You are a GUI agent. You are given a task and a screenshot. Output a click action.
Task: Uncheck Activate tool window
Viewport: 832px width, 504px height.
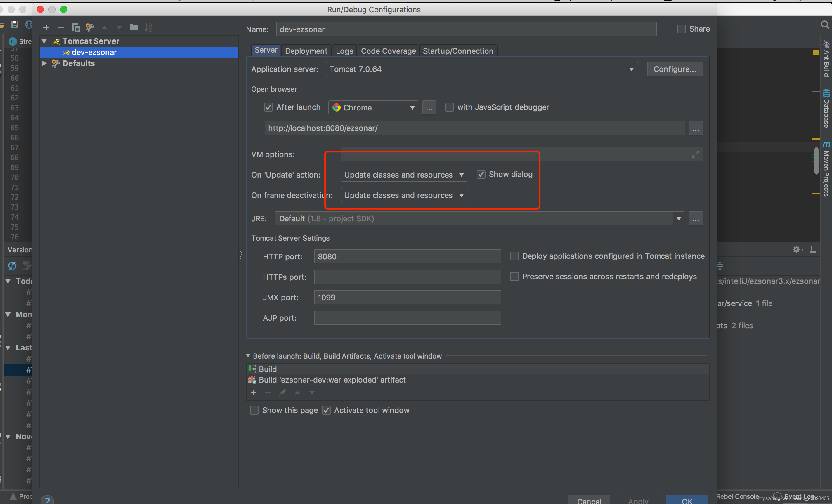click(326, 411)
